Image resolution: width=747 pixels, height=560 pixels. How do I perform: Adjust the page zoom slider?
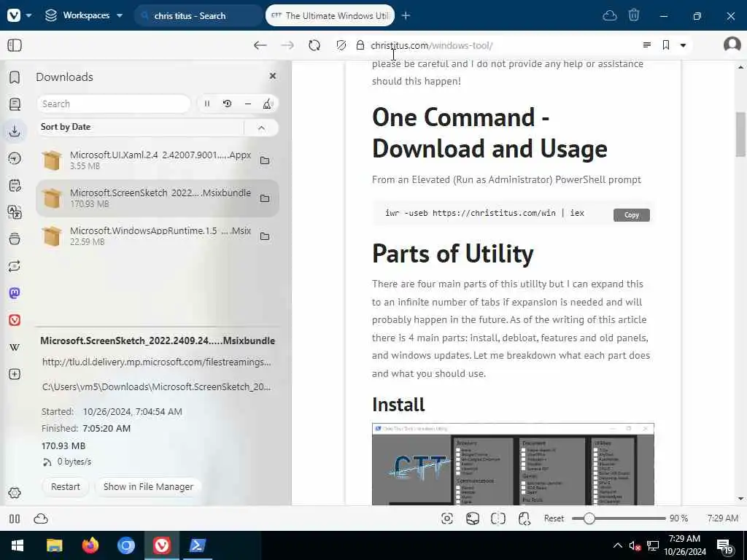619,518
